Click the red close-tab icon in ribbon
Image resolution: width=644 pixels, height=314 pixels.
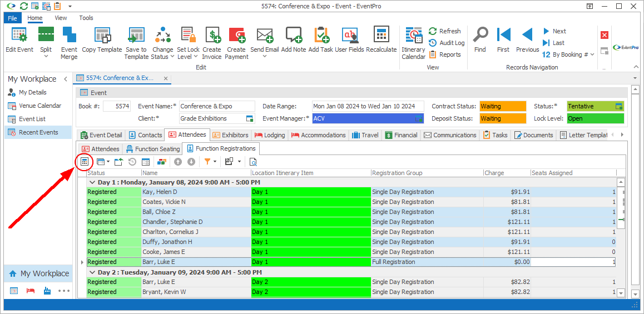pyautogui.click(x=604, y=35)
